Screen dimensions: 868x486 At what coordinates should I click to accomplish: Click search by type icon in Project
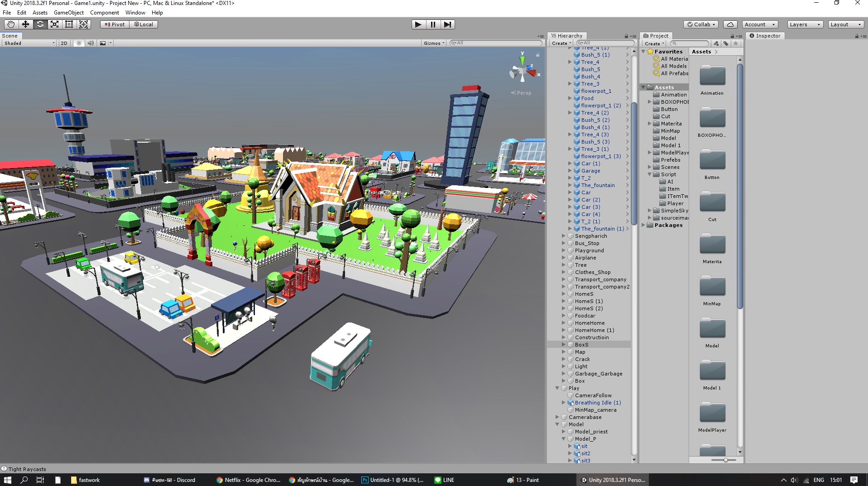pos(716,43)
